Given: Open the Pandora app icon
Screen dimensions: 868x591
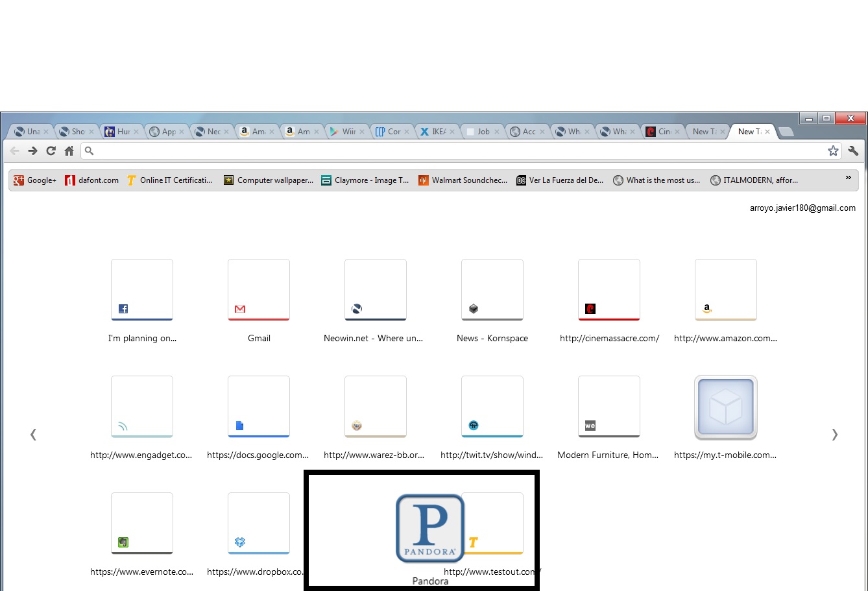Looking at the screenshot, I should coord(430,528).
